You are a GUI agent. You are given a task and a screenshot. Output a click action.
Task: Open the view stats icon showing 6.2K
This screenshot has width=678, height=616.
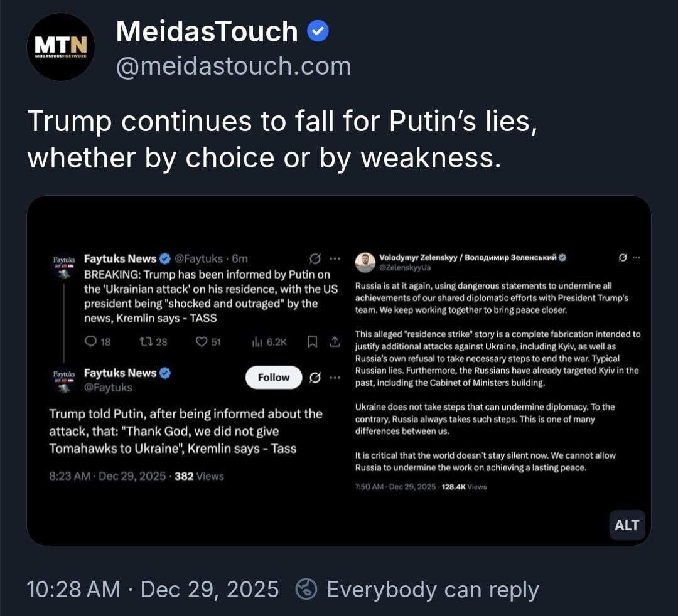[x=256, y=341]
